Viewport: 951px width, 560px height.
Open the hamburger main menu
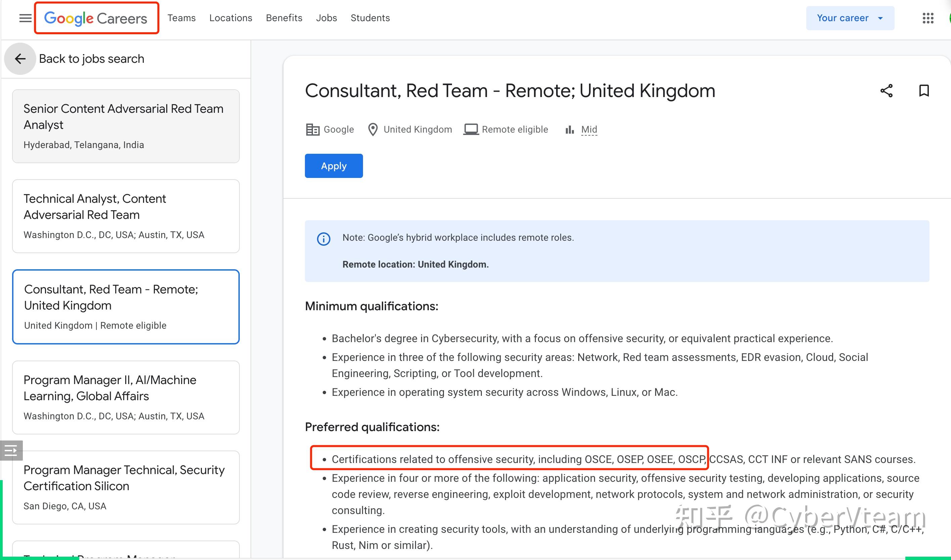pos(25,18)
